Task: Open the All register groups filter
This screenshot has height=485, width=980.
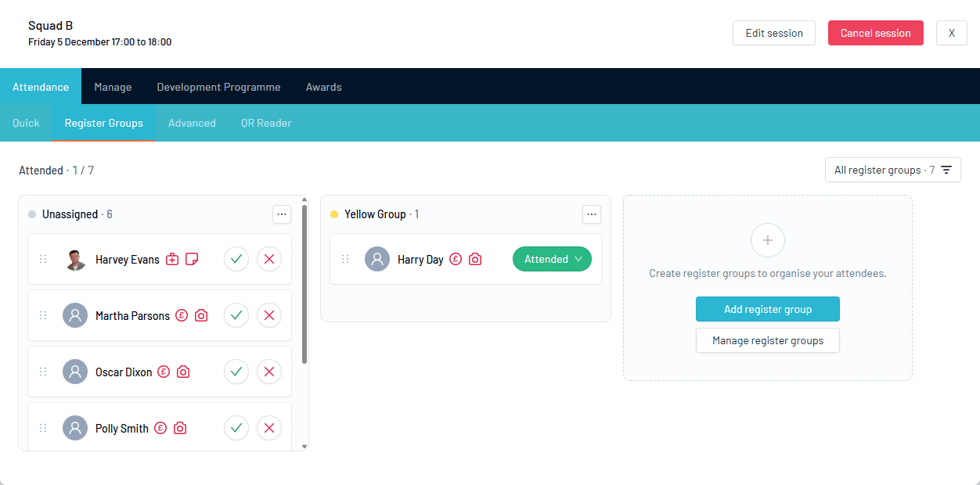Action: tap(892, 170)
